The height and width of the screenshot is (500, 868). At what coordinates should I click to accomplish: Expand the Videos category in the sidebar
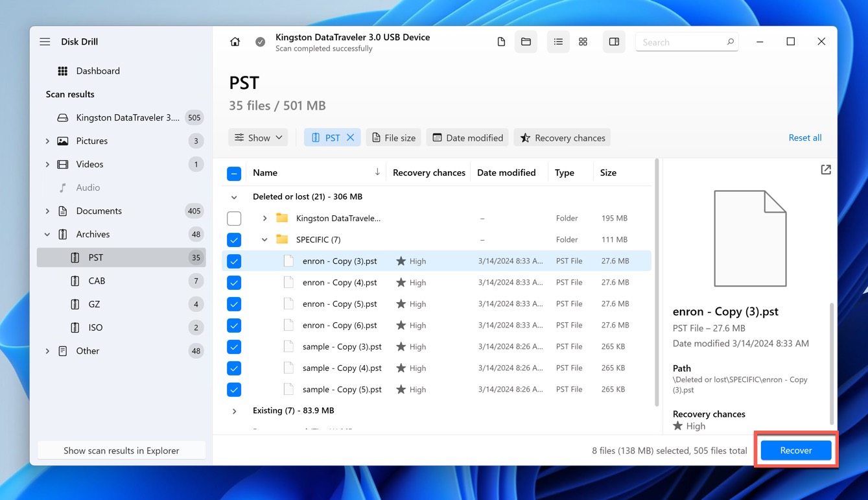(47, 164)
